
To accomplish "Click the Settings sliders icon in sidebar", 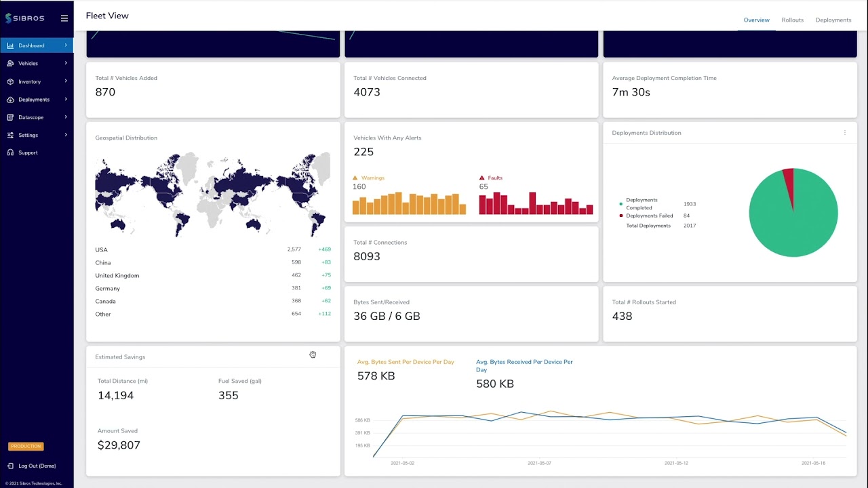I will 10,135.
